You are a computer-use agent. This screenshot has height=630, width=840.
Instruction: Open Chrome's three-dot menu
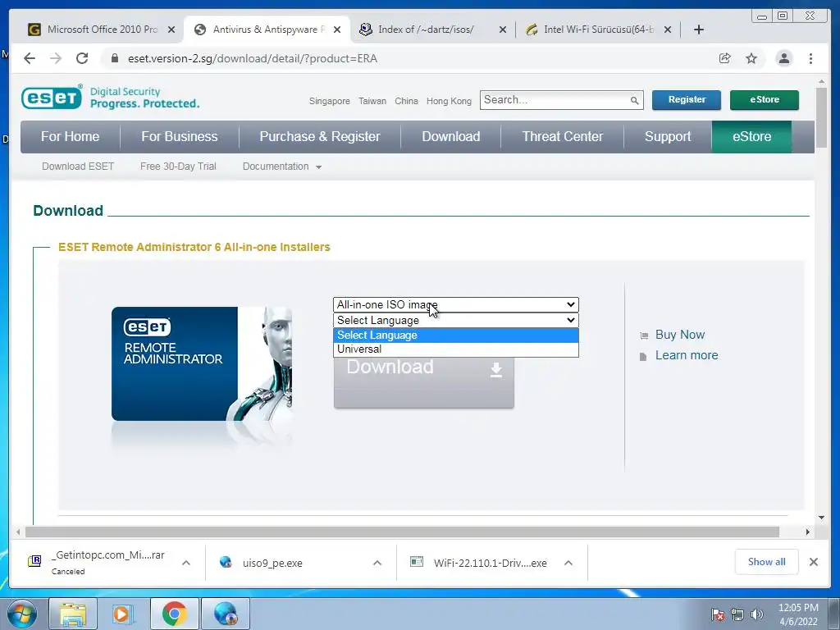pos(810,58)
